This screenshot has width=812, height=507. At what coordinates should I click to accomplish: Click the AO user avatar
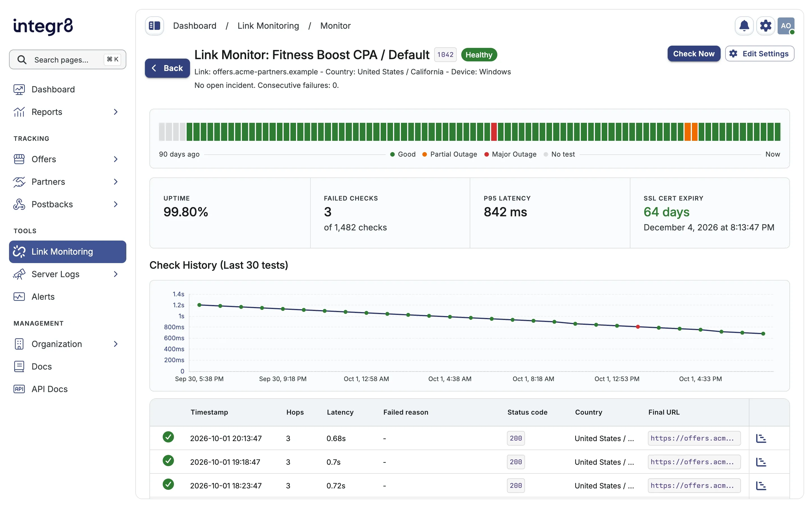point(786,26)
